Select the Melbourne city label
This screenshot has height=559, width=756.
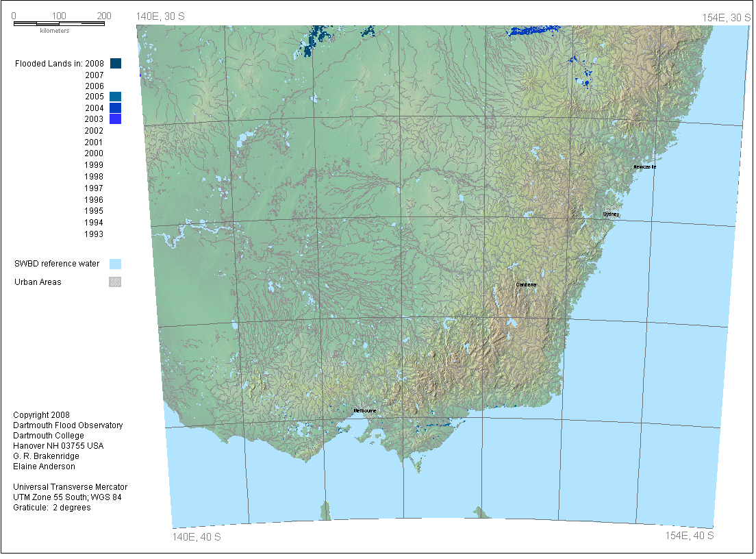point(365,410)
